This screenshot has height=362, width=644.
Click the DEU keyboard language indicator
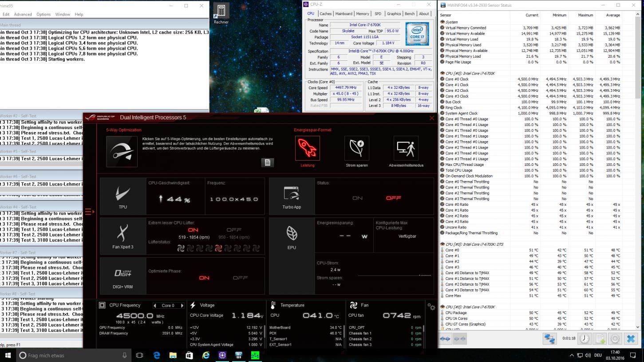pyautogui.click(x=598, y=355)
